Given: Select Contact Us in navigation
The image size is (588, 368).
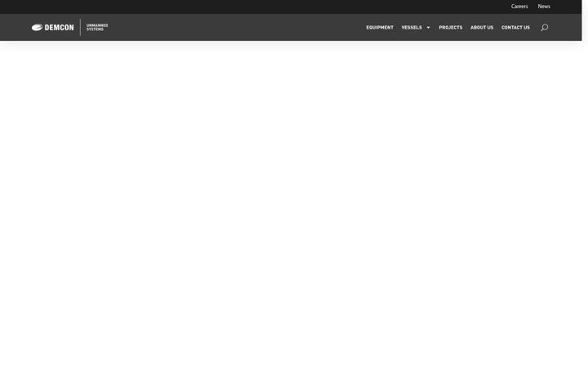Looking at the screenshot, I should [x=515, y=28].
